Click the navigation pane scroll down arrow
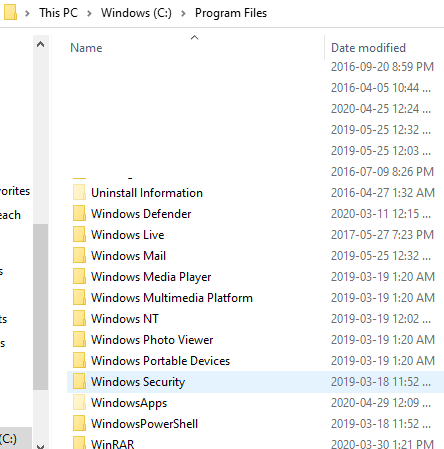 click(41, 446)
